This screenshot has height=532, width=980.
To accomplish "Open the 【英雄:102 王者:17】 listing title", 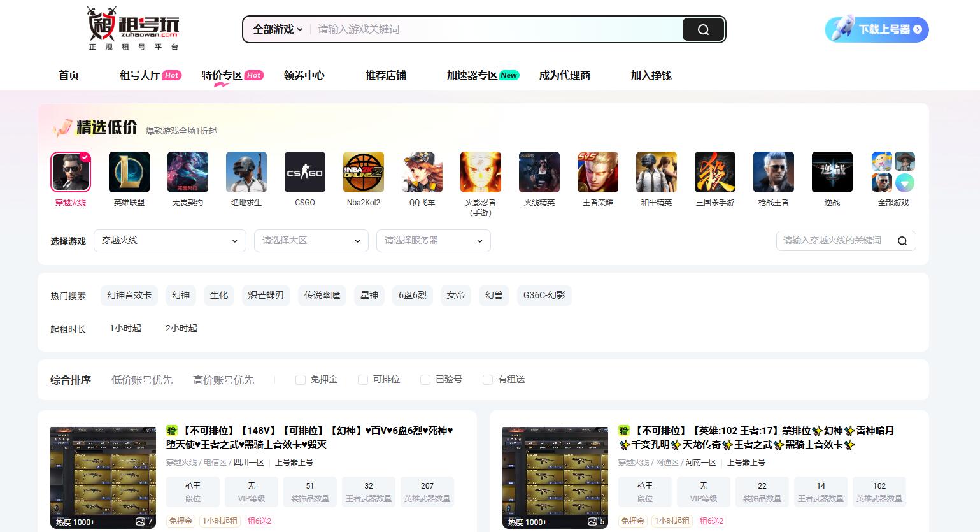I will [756, 437].
